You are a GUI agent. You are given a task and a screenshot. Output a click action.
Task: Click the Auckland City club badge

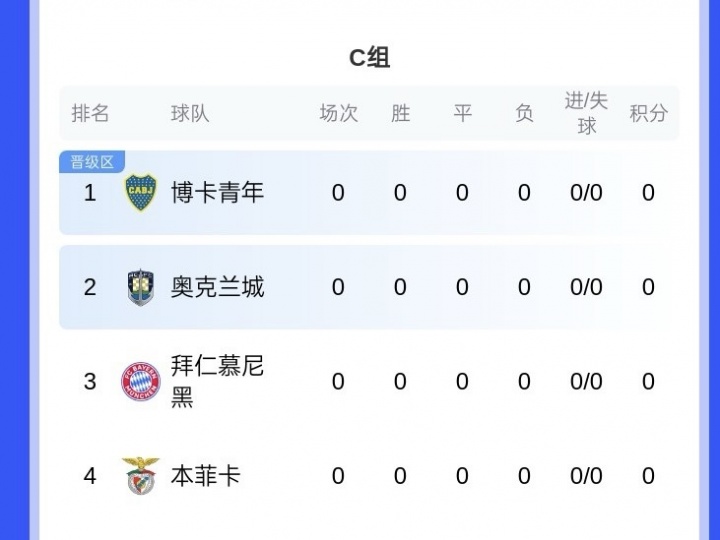point(140,287)
